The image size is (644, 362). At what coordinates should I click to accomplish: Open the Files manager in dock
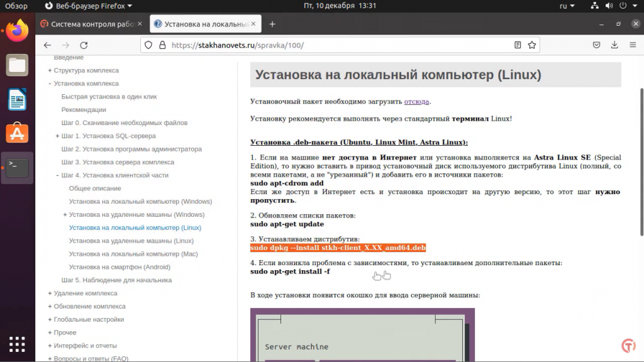point(17,65)
